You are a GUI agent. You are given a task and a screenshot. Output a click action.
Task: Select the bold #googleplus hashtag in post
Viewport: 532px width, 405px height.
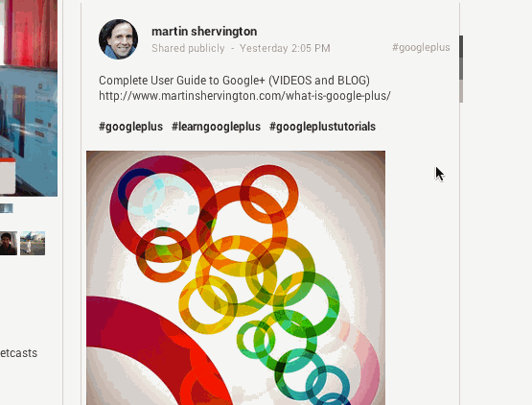pyautogui.click(x=130, y=127)
